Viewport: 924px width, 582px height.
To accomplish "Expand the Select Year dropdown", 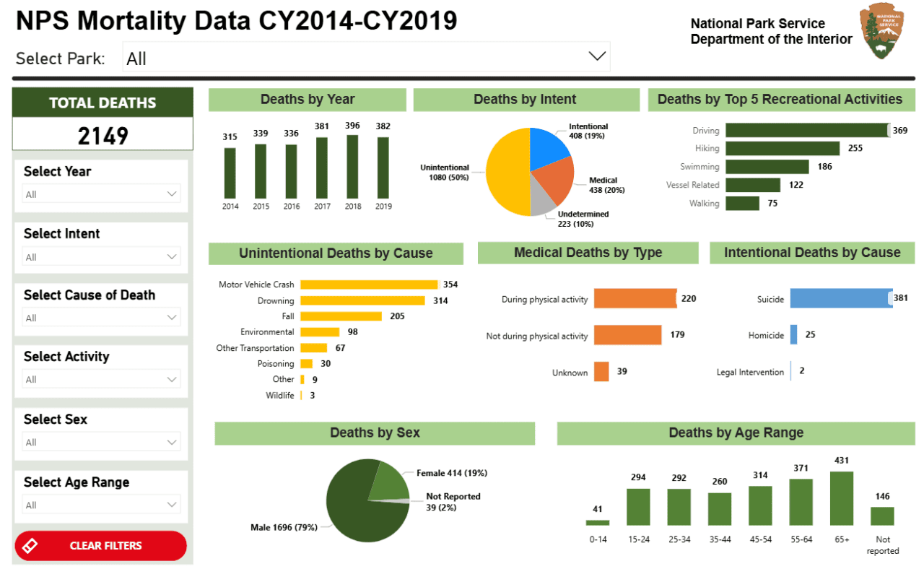I will [x=102, y=194].
